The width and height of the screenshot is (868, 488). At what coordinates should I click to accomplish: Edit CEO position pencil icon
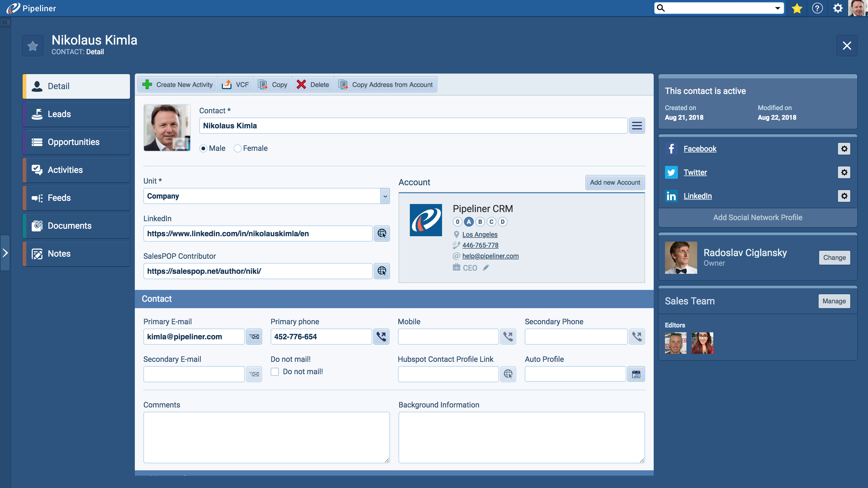[x=486, y=268]
